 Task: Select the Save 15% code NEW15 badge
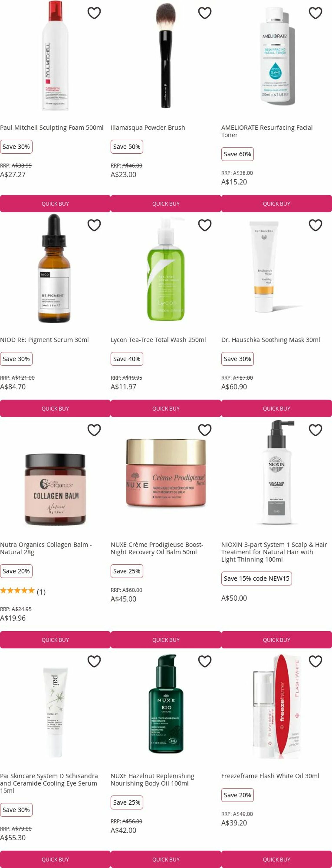tap(257, 579)
